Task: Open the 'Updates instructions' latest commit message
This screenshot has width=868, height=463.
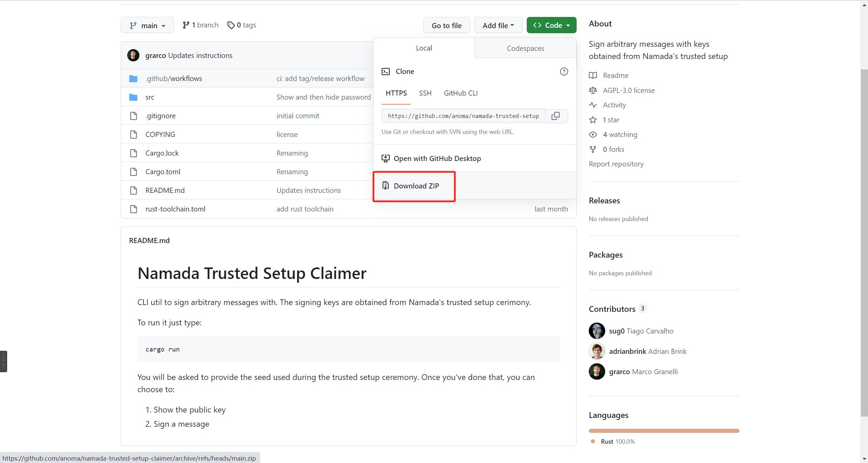Action: click(200, 56)
